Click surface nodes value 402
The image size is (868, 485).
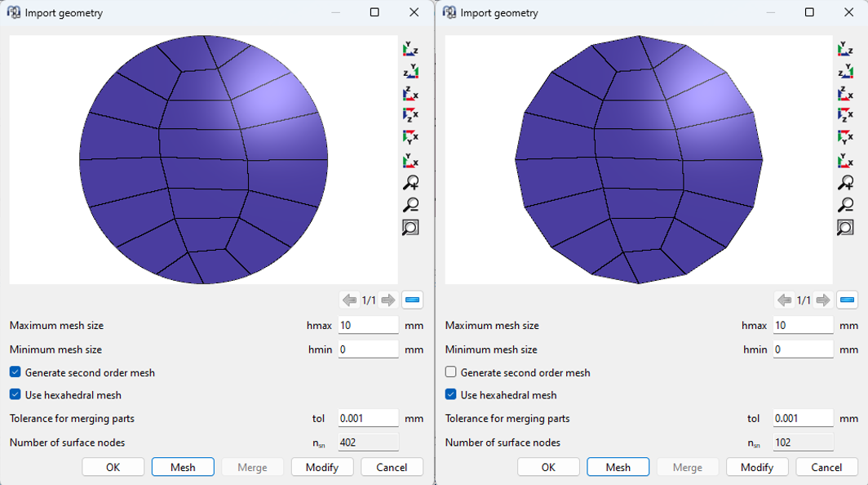pyautogui.click(x=368, y=443)
